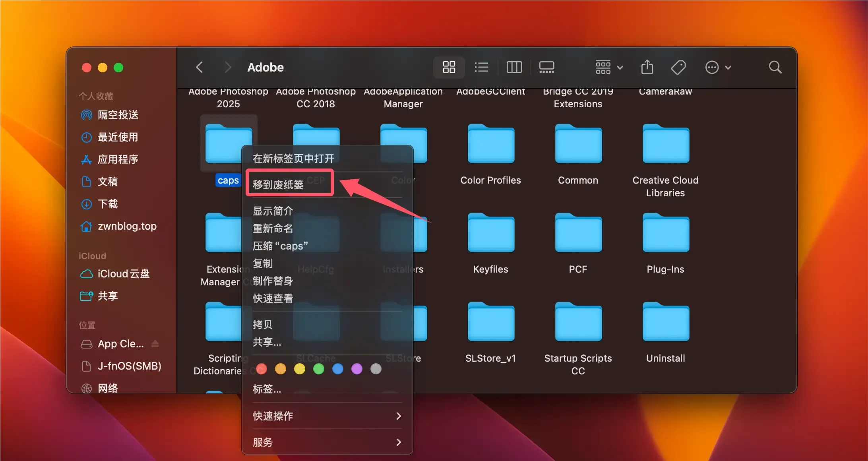Apply the blue tag color
The width and height of the screenshot is (868, 461).
click(338, 369)
